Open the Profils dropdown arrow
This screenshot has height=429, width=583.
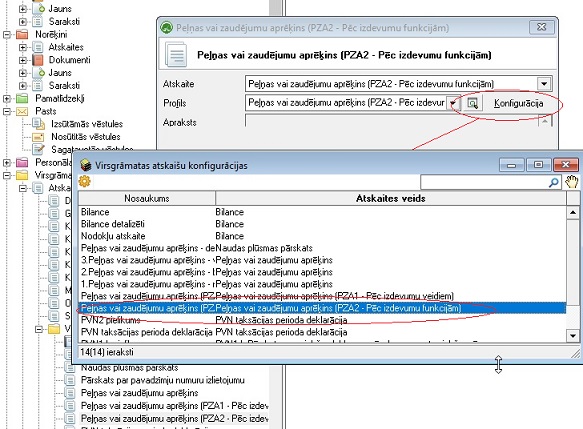click(453, 103)
